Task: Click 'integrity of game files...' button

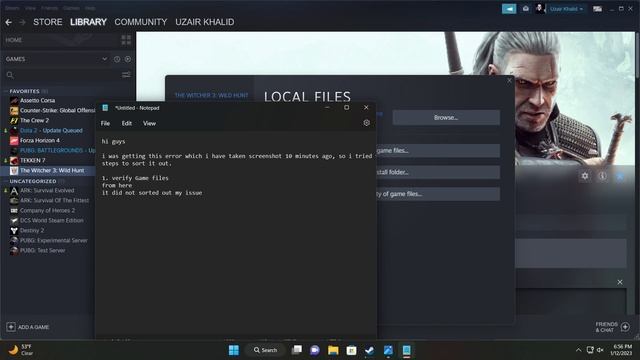Action: click(x=438, y=194)
